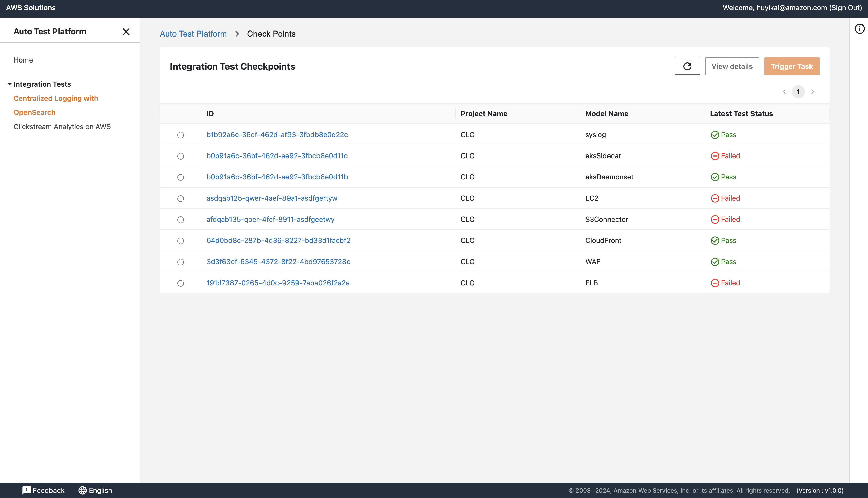
Task: Click the Failed icon in S3Connector row
Action: [715, 220]
